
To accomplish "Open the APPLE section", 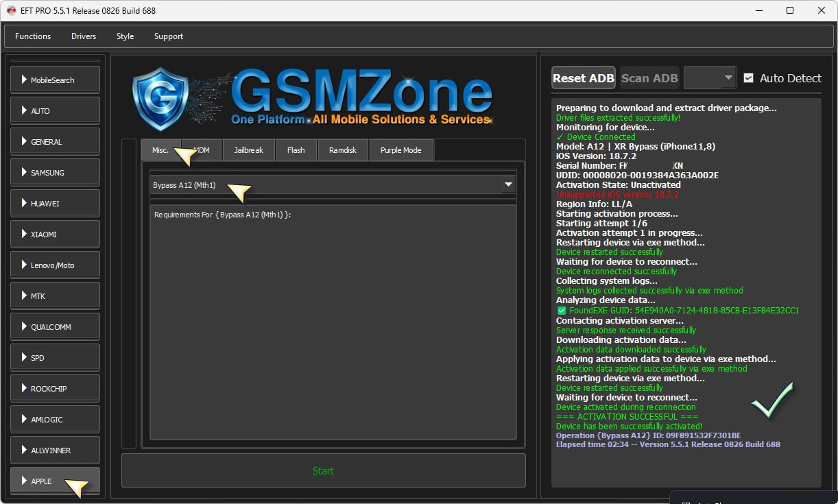I will (x=56, y=481).
